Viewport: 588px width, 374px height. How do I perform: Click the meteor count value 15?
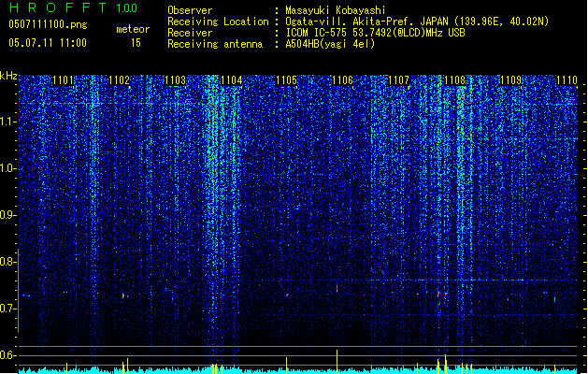136,43
